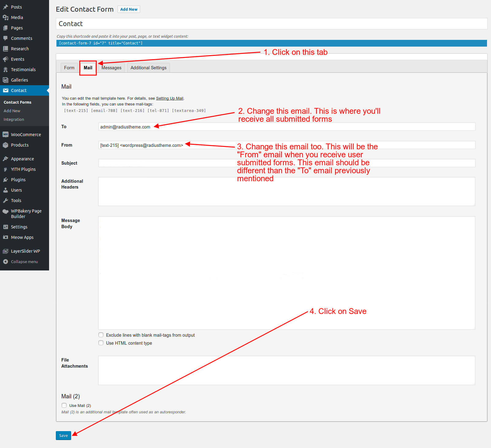The width and height of the screenshot is (491, 448).
Task: Open the Additional Settings tab
Action: point(148,68)
